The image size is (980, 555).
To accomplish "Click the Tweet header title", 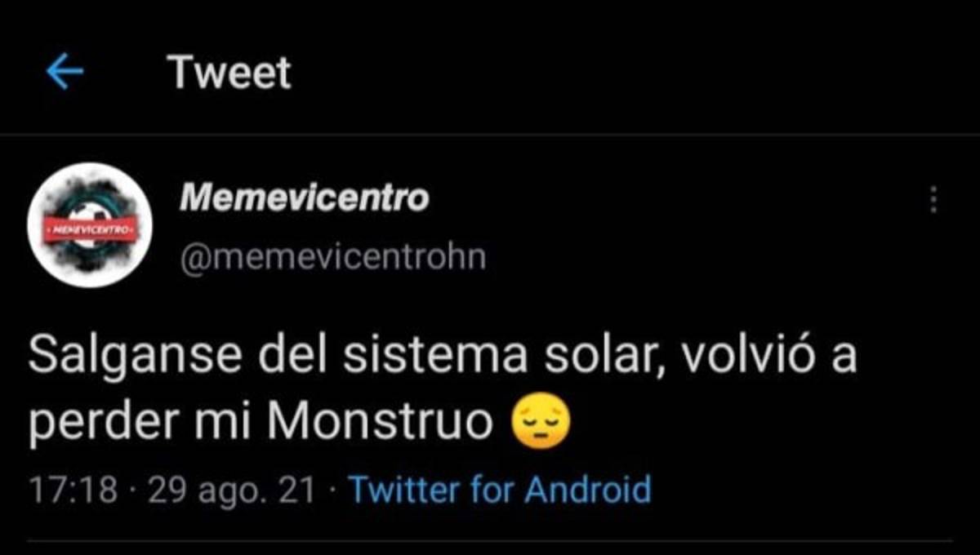I will (229, 73).
